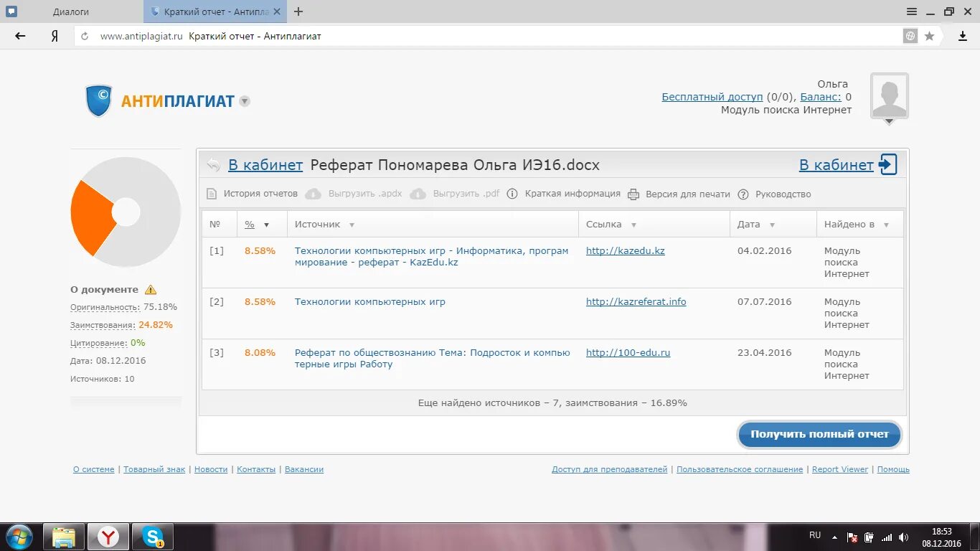Open Доступ для преподавателей link
Viewport: 980px width, 551px height.
(609, 469)
